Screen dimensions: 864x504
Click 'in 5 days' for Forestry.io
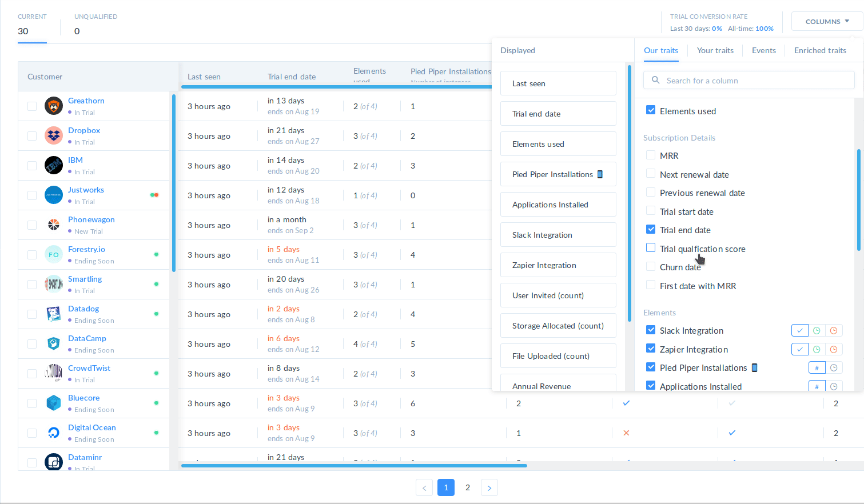click(x=284, y=249)
